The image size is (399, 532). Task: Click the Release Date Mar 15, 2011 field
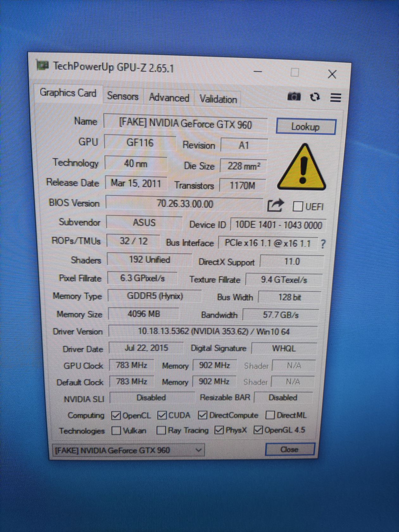click(x=136, y=183)
